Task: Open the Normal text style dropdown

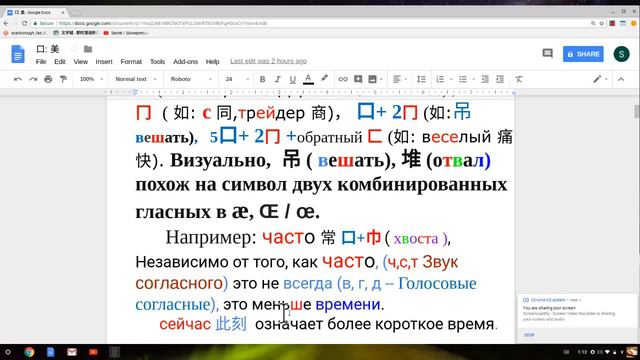Action: (136, 79)
